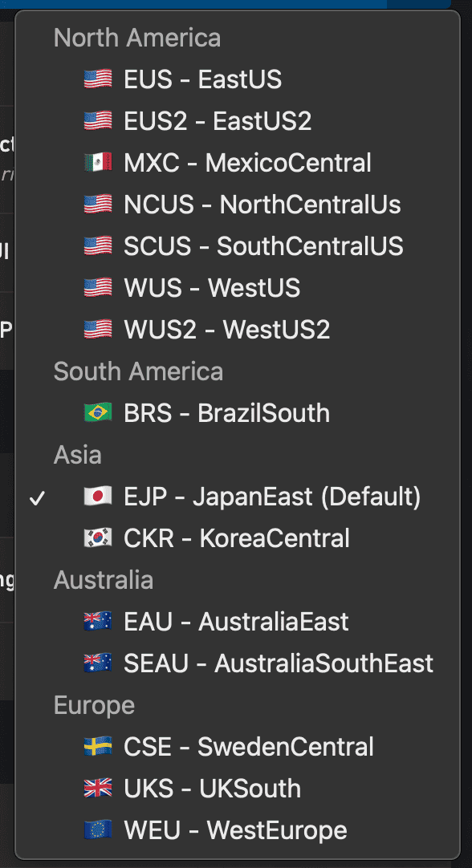Click the UK flag icon for UKS
Image resolution: width=472 pixels, height=868 pixels.
click(x=98, y=789)
